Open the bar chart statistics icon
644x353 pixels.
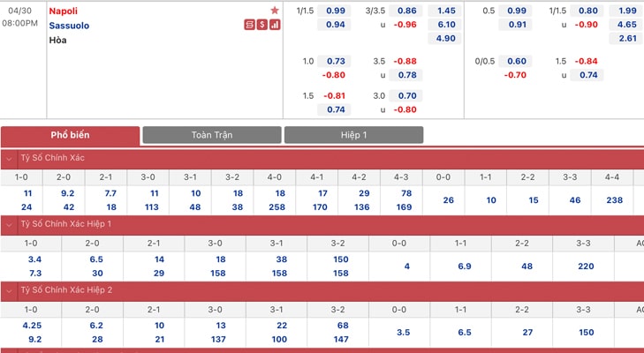275,25
